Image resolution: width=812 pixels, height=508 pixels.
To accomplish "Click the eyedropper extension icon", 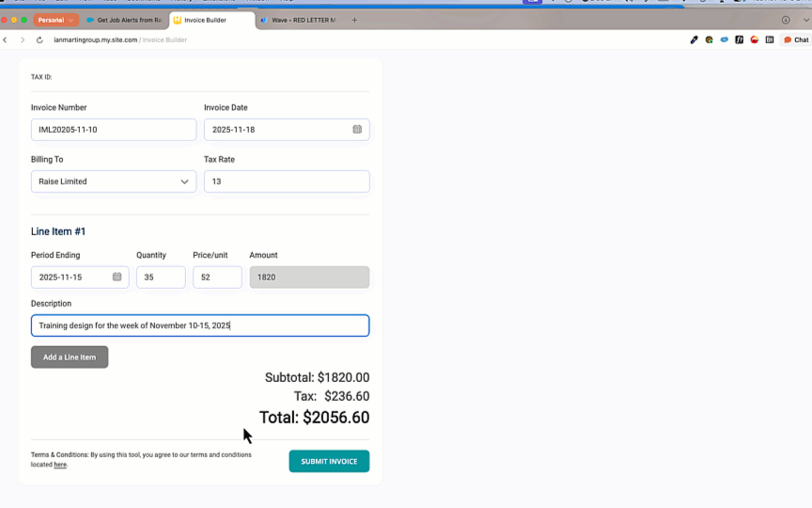I will (x=695, y=40).
